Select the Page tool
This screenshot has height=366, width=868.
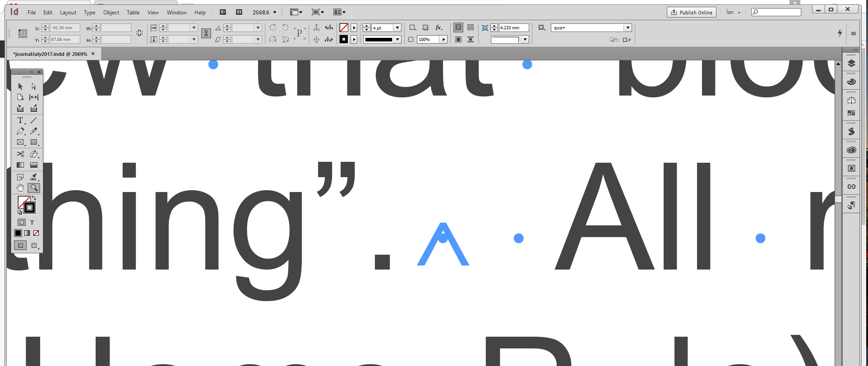click(20, 97)
